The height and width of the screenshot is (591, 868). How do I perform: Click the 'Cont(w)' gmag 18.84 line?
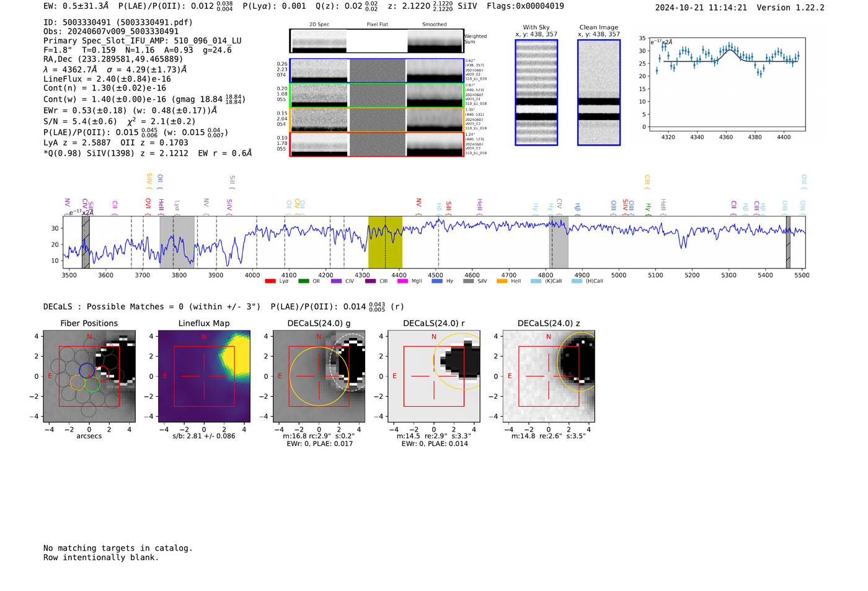[x=144, y=99]
